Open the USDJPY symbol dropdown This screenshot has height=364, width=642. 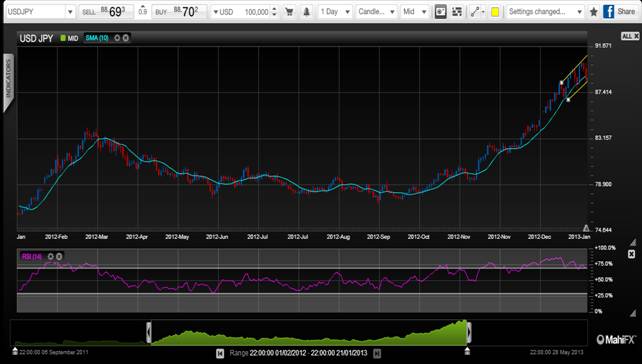click(40, 12)
